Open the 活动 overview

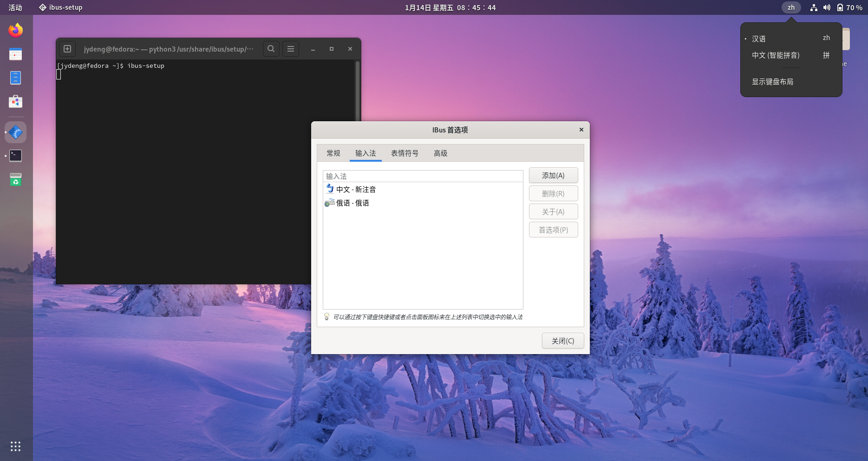14,7
